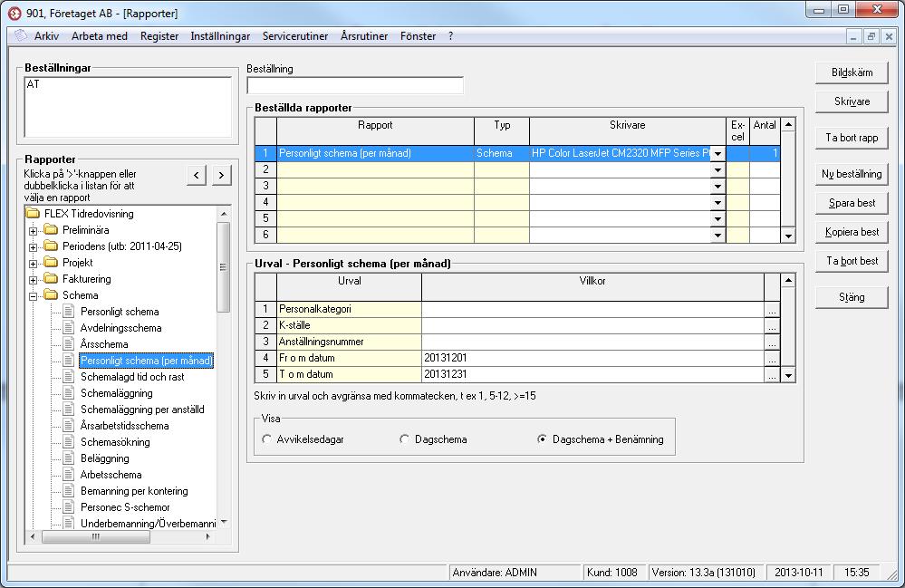Expand the Projekt tree node
This screenshot has height=588, width=905.
[x=33, y=263]
